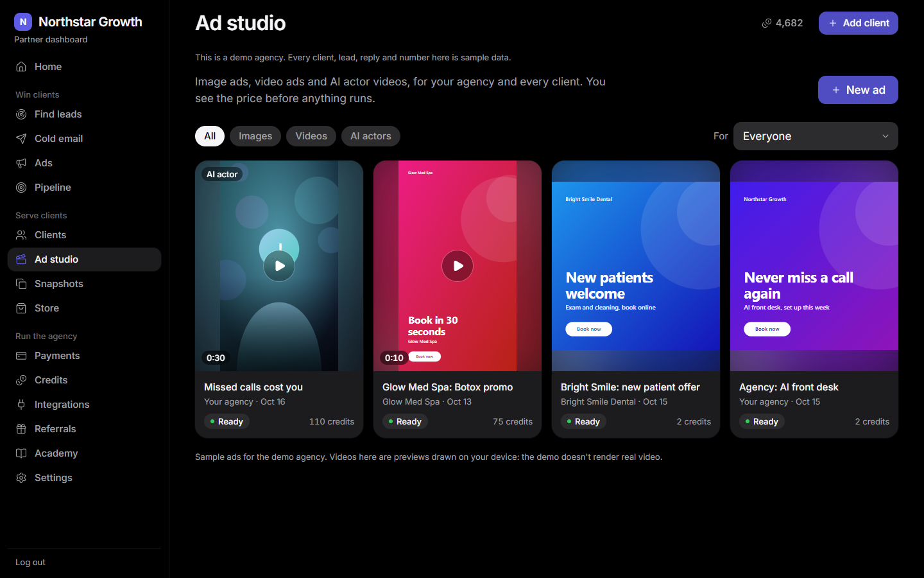This screenshot has width=924, height=578.
Task: Click Log out
Action: point(30,563)
